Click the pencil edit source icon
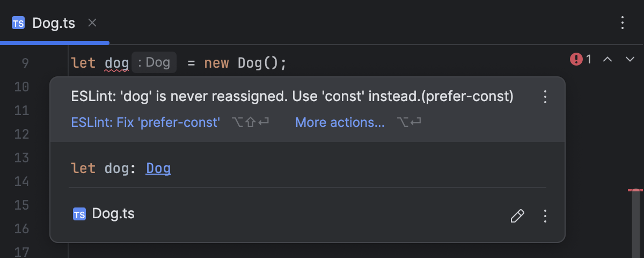Image resolution: width=644 pixels, height=258 pixels. (x=517, y=216)
